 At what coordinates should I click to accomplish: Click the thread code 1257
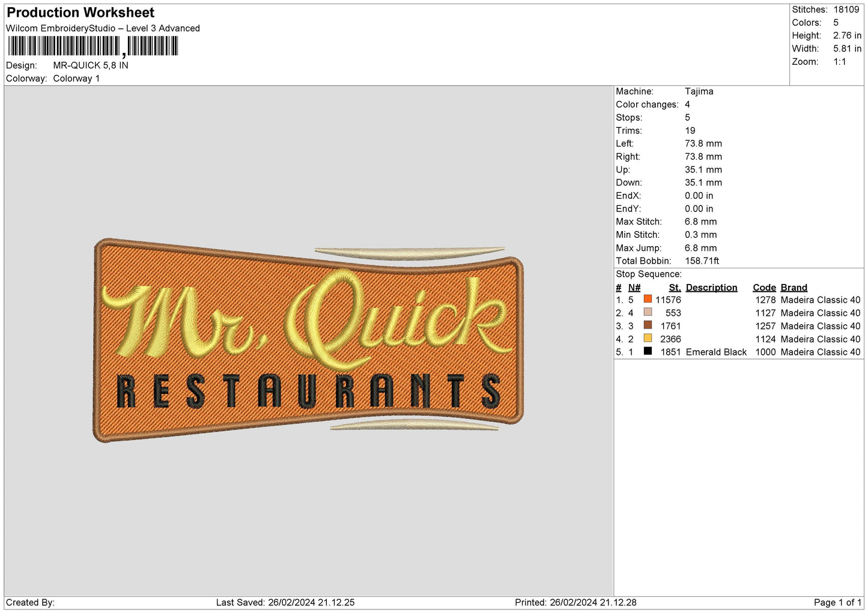point(765,327)
